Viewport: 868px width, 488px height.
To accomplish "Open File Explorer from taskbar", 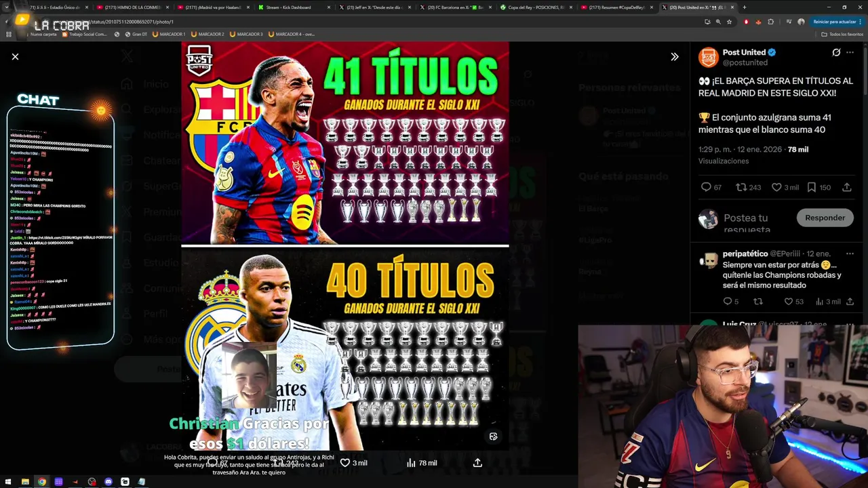I will tap(25, 482).
